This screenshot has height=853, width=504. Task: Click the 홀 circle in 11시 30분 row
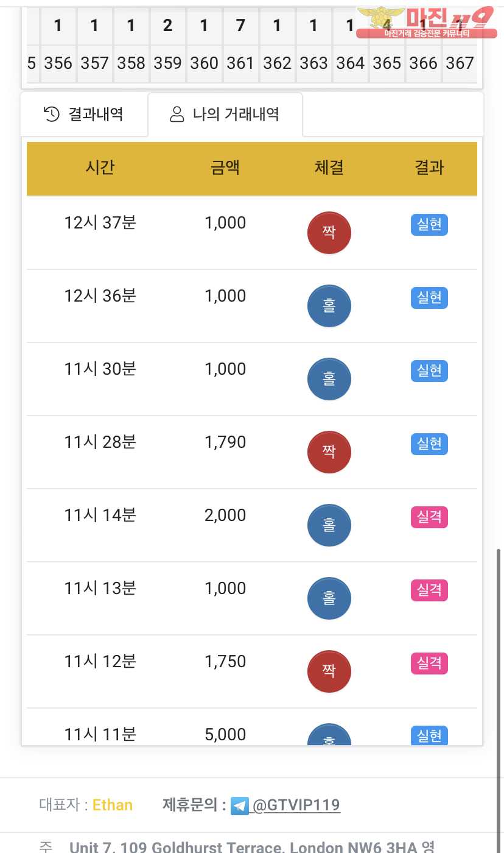(329, 379)
